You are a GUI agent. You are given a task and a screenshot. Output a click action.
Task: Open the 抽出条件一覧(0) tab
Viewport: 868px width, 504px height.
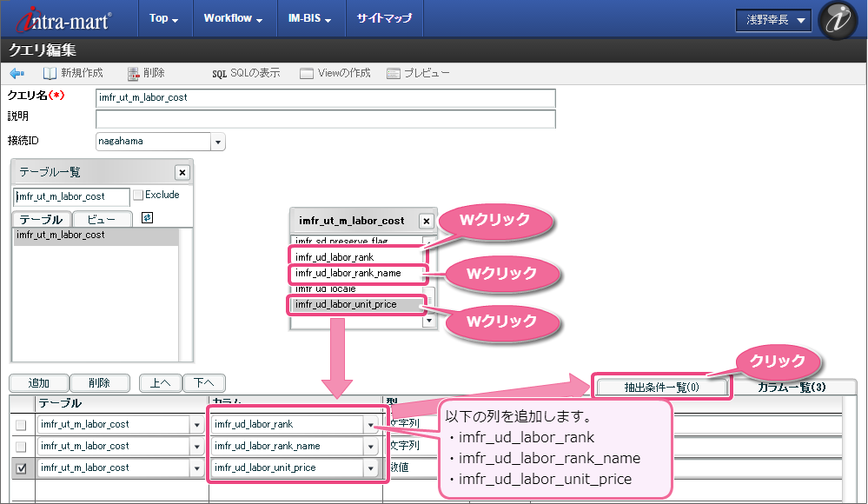(x=661, y=388)
